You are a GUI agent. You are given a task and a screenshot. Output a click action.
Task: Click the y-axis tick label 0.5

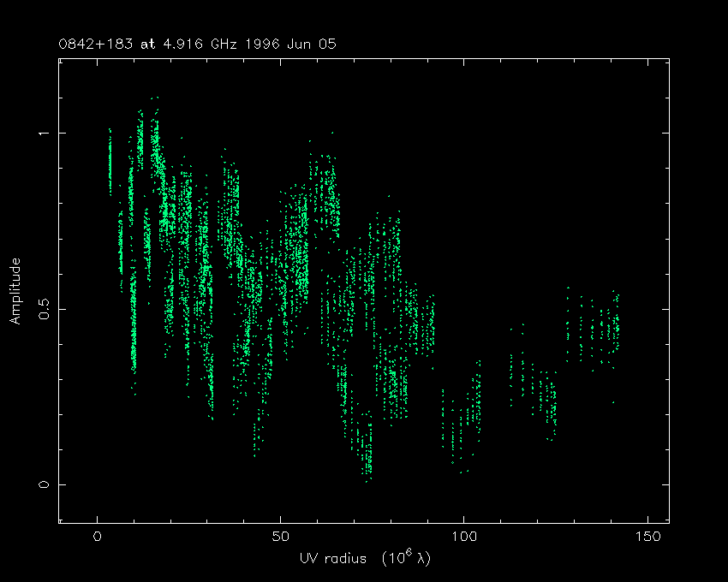(x=45, y=308)
